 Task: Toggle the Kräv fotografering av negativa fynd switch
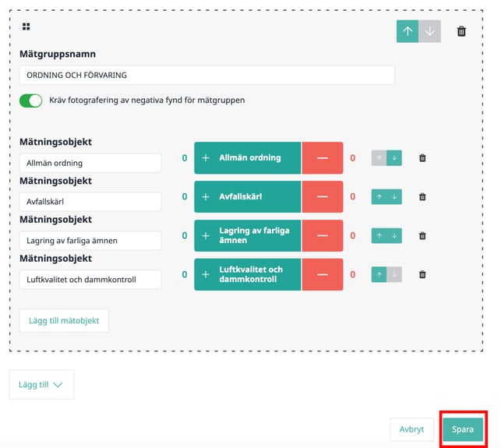pos(31,101)
